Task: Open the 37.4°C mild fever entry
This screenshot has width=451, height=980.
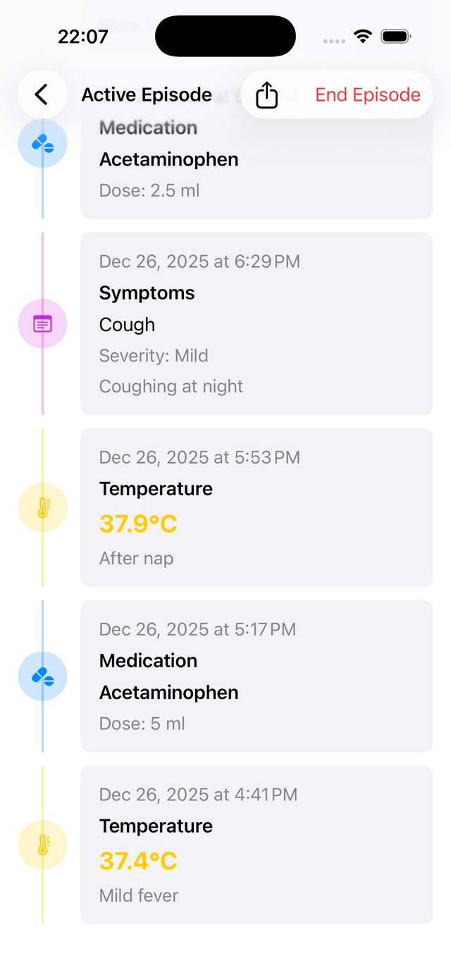Action: point(257,845)
